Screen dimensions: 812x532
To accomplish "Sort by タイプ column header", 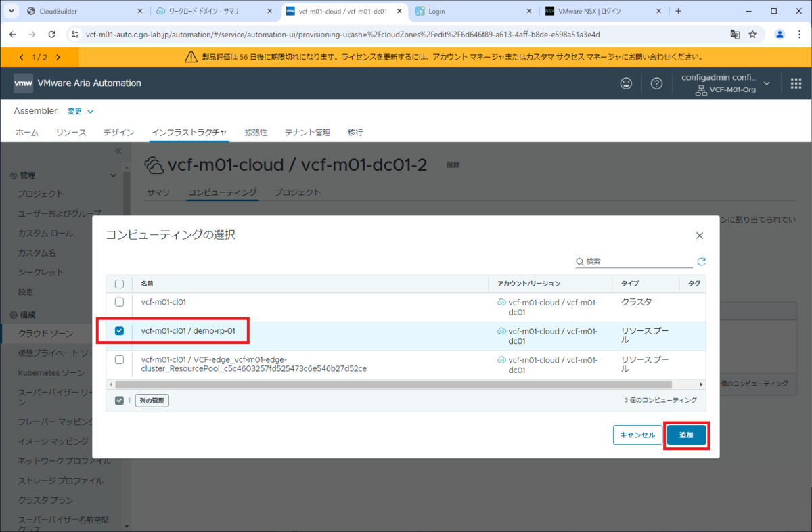I will (x=630, y=284).
